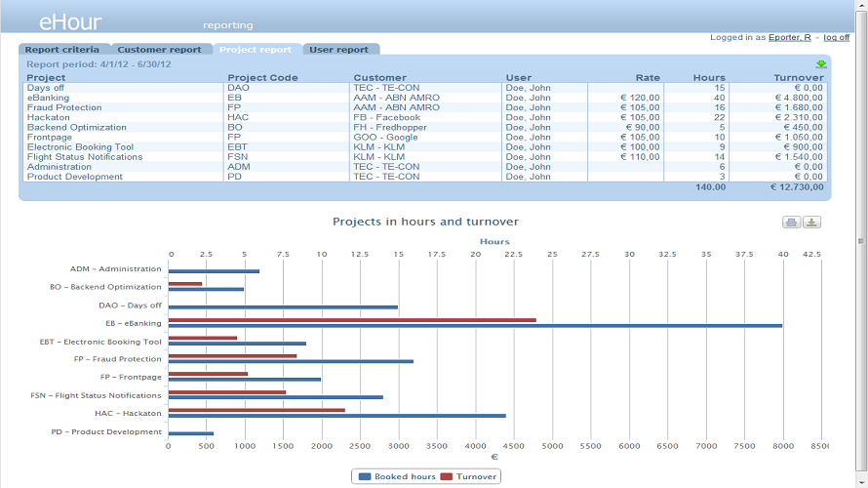Click the Project Code column header
868x488 pixels.
coord(262,78)
